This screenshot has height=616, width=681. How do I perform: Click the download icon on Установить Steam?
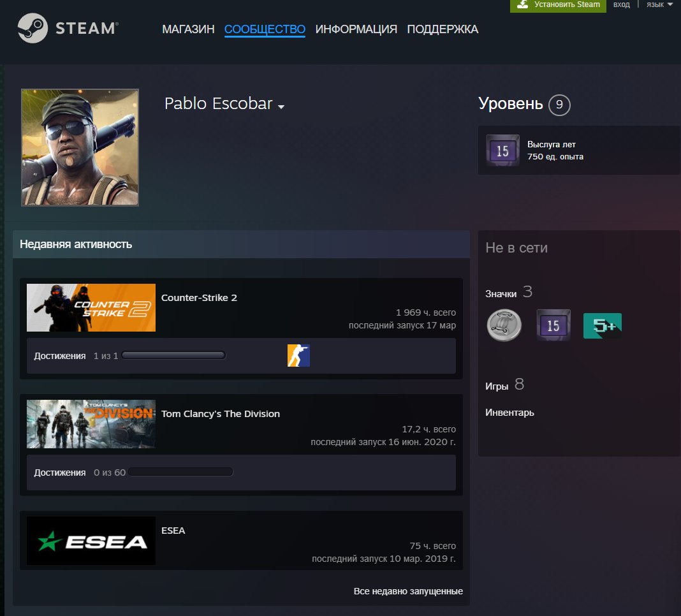pos(522,4)
